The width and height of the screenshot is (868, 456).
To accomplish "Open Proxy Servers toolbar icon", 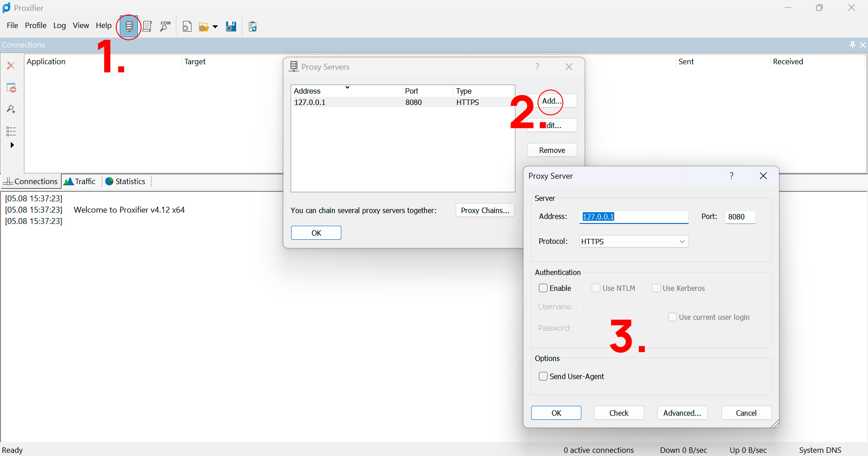I will 129,27.
